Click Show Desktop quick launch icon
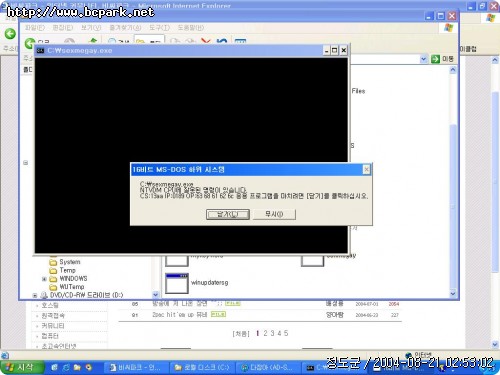 [x=54, y=367]
